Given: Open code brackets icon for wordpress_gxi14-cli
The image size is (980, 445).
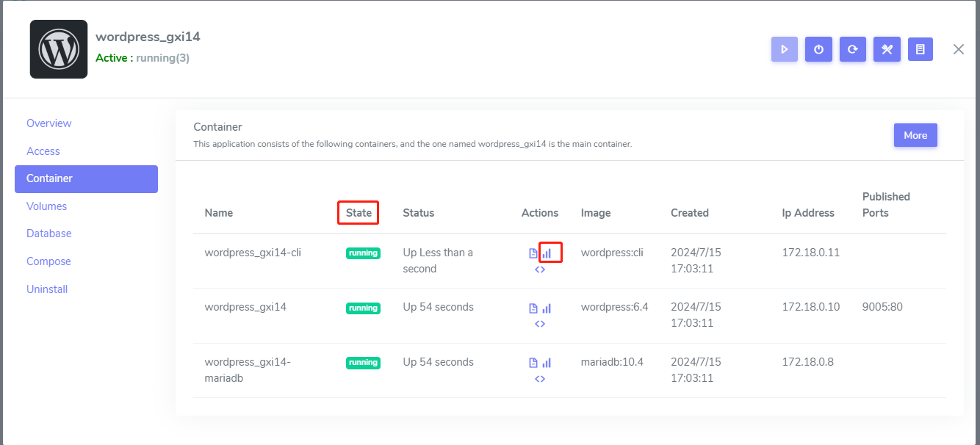Looking at the screenshot, I should 540,269.
